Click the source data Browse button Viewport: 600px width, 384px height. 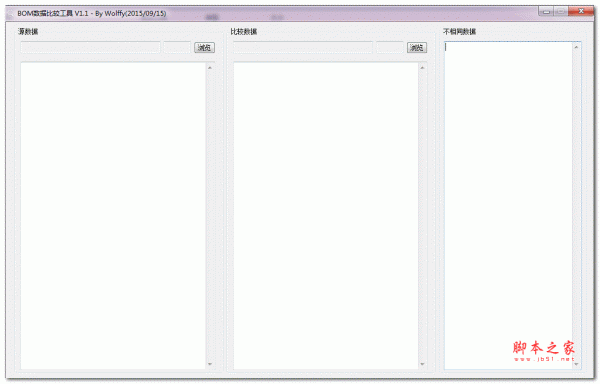point(204,47)
